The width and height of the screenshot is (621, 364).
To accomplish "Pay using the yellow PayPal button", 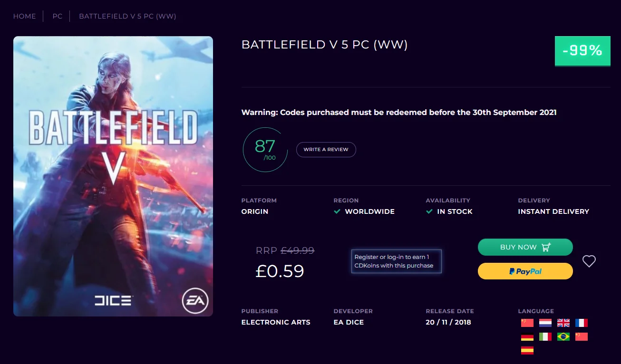I will pyautogui.click(x=525, y=271).
